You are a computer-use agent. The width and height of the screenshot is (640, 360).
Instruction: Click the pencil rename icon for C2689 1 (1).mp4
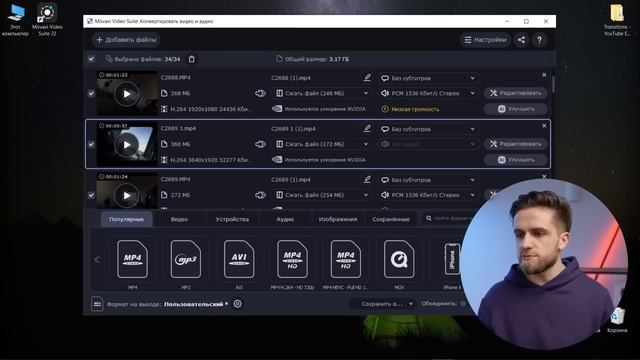pos(367,129)
